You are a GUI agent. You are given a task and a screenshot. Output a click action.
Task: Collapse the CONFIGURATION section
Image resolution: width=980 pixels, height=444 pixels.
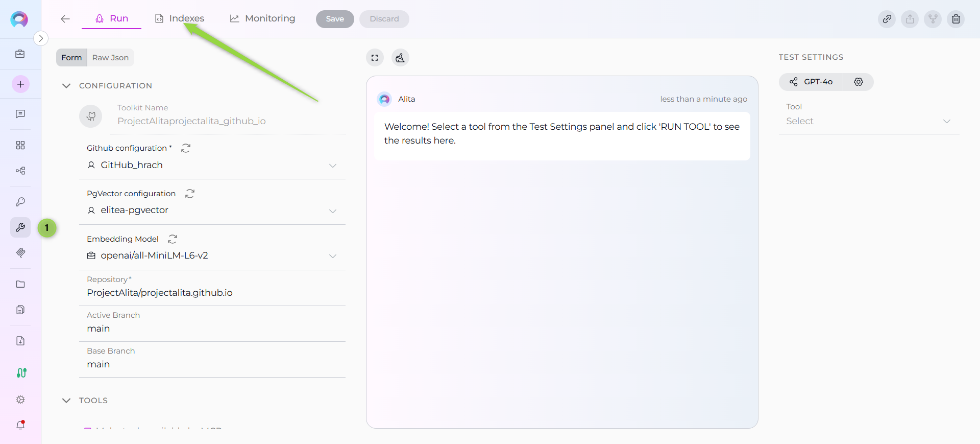66,86
